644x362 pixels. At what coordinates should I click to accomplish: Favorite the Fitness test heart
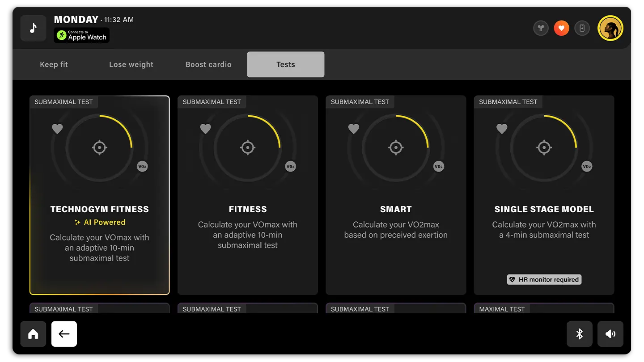tap(205, 129)
